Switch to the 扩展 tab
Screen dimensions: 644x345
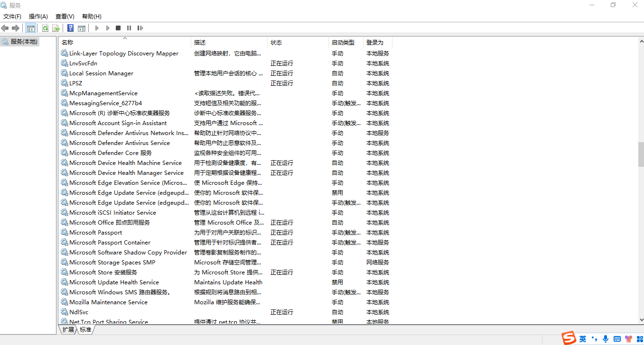pyautogui.click(x=68, y=330)
